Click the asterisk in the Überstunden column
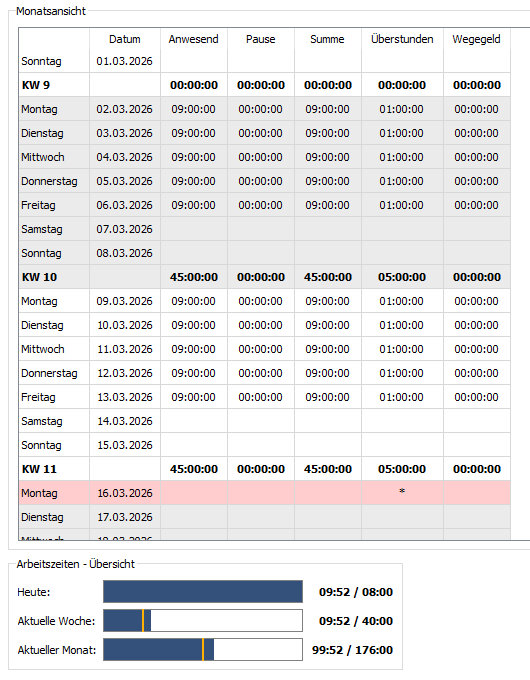This screenshot has width=530, height=680. (x=402, y=492)
